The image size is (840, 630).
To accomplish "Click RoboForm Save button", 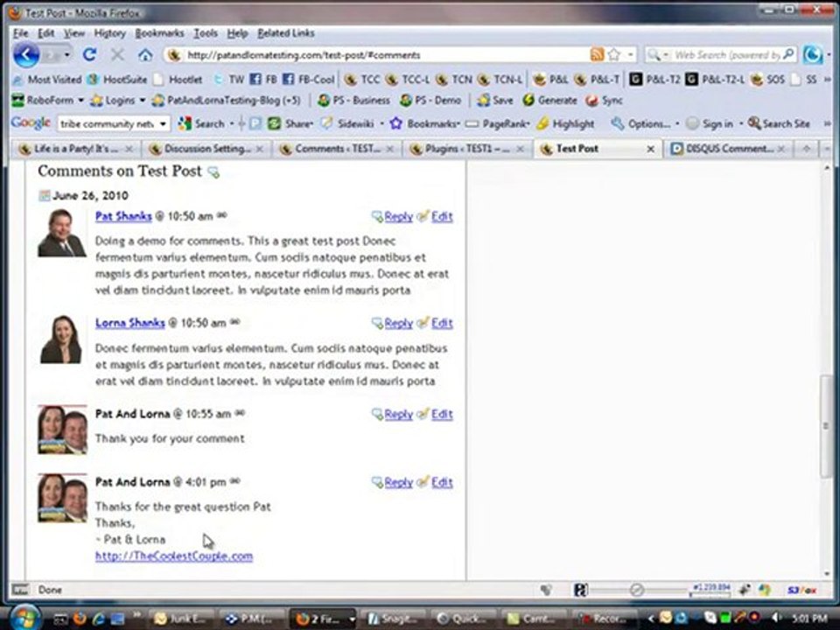I will click(495, 100).
